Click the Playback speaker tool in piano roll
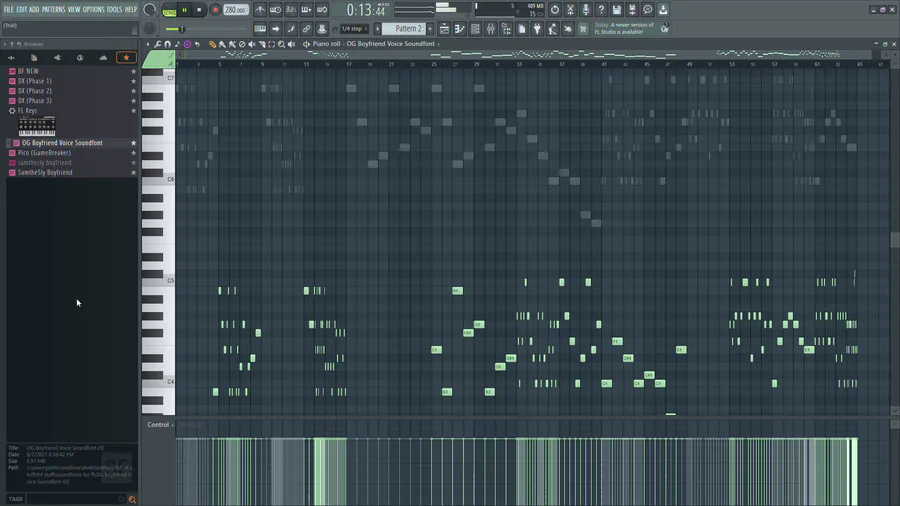Image resolution: width=900 pixels, height=506 pixels. 292,44
